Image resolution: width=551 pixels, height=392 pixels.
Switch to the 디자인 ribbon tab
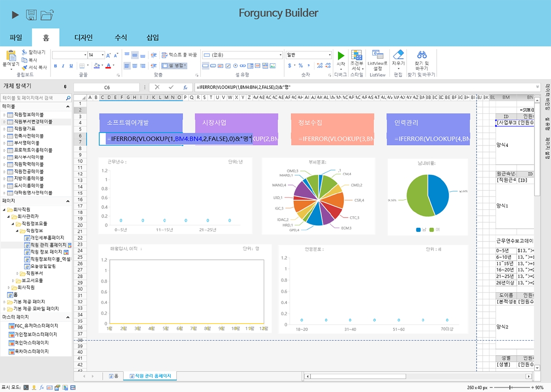click(84, 38)
